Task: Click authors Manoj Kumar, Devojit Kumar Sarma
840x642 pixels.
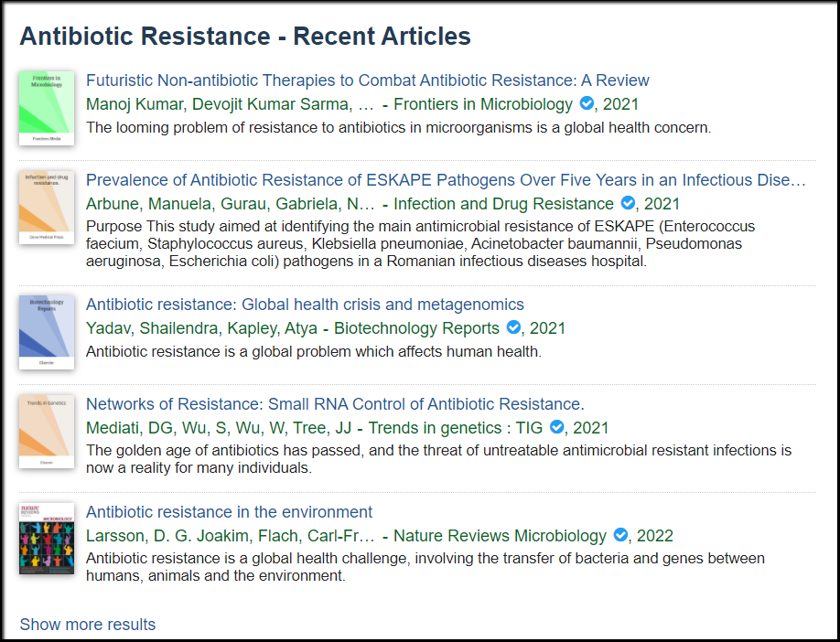Action: [230, 104]
